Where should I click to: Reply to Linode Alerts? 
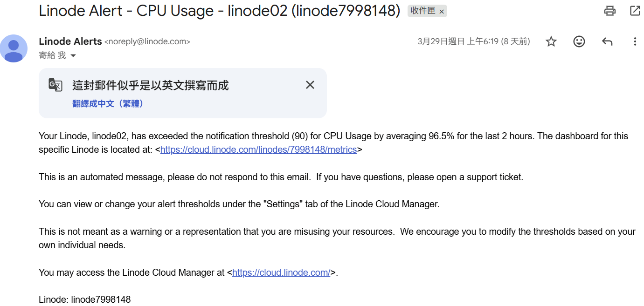pyautogui.click(x=607, y=41)
